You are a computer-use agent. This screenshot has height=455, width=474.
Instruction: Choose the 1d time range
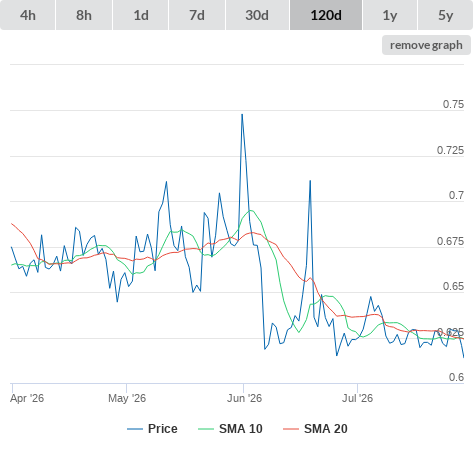tap(141, 15)
